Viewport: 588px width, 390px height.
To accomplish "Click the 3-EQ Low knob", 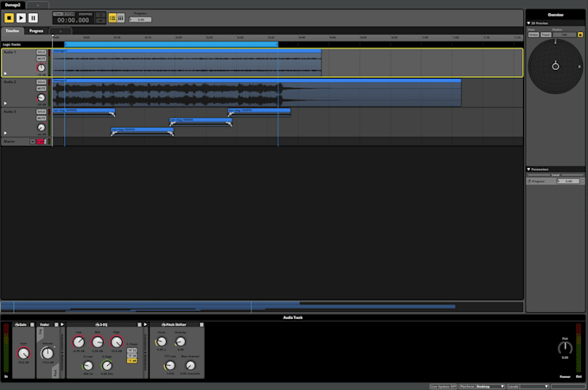I will [79, 342].
